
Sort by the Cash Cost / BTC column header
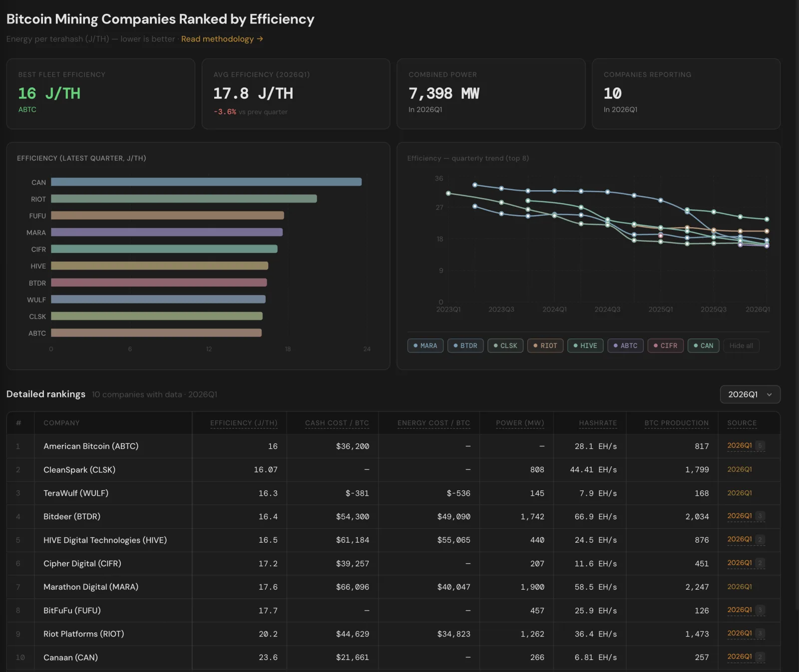pos(337,423)
